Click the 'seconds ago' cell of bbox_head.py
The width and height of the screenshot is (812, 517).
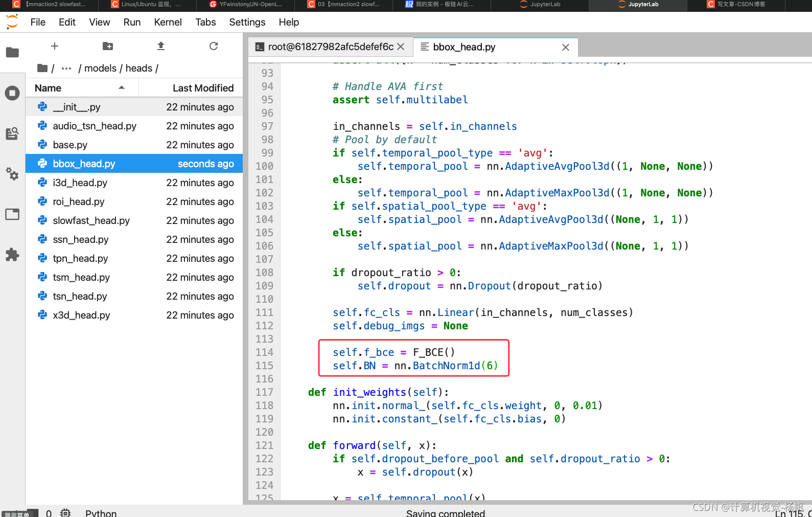(205, 164)
